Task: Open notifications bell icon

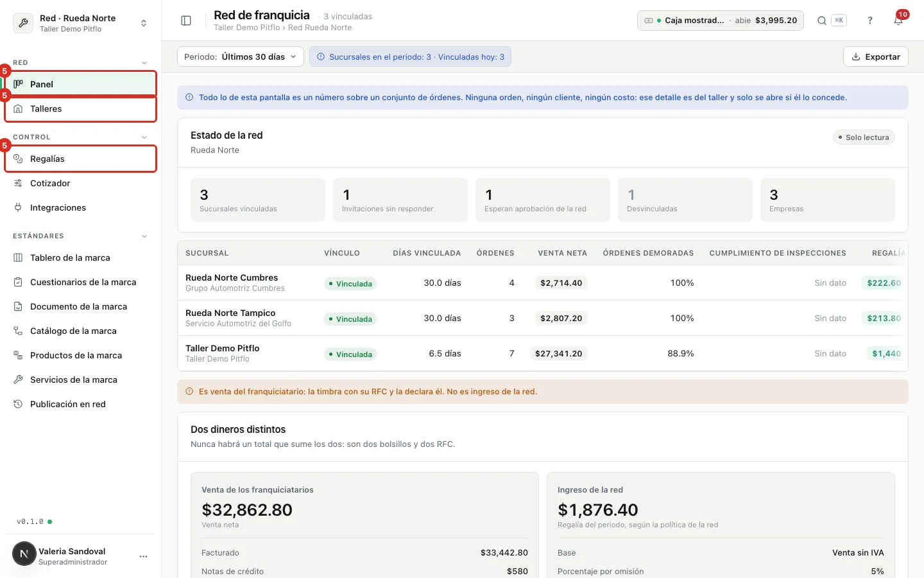Action: 898,21
